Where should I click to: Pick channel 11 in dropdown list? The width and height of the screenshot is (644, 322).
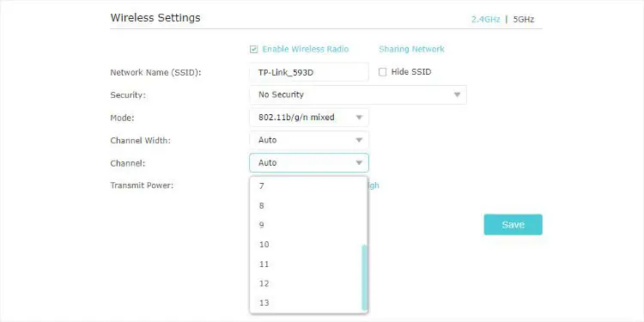[306, 264]
